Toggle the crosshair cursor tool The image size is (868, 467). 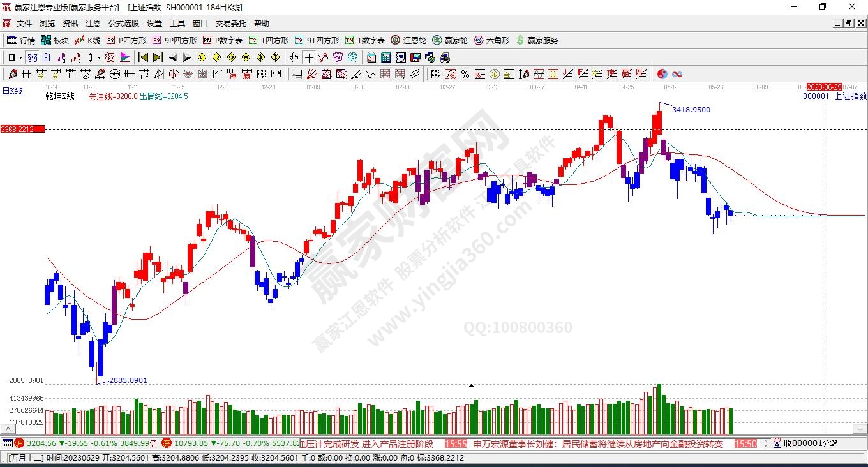click(309, 57)
